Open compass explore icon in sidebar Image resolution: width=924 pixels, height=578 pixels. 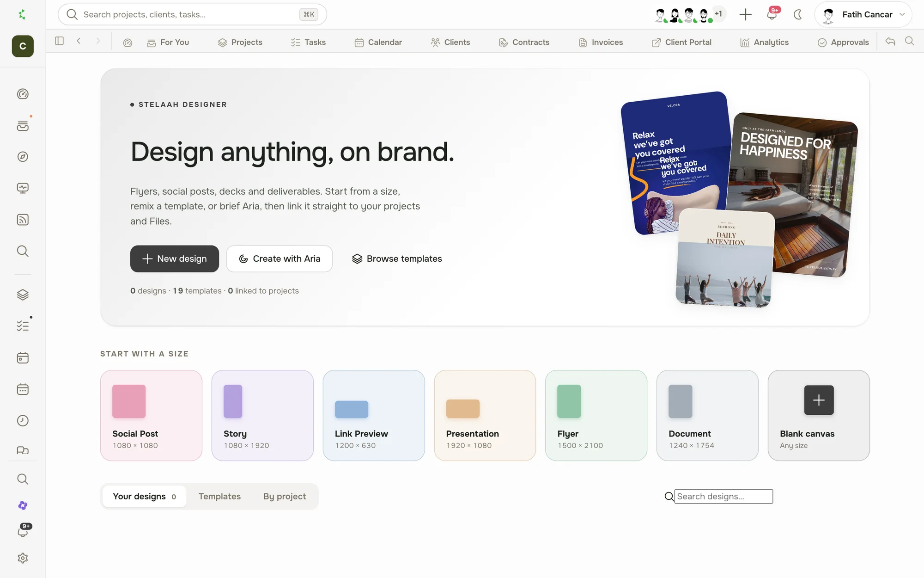click(x=23, y=157)
